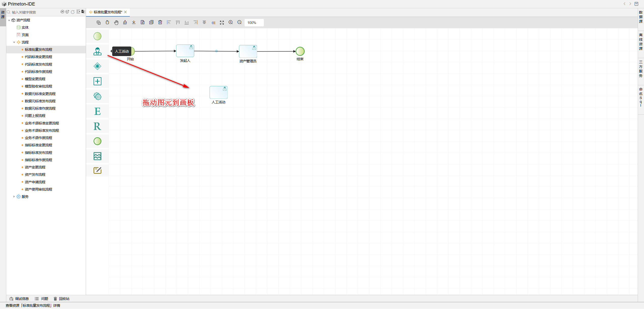Click the refresh icon in resource panel

[x=73, y=12]
